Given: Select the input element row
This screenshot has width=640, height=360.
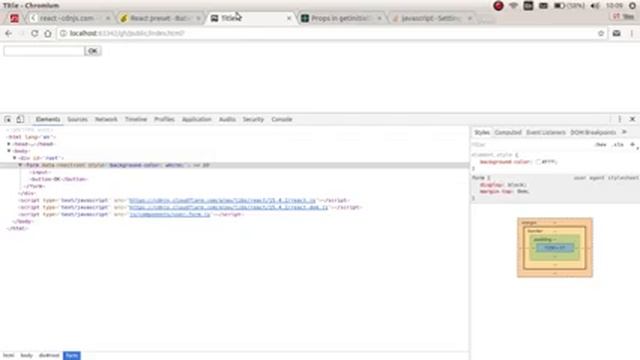Looking at the screenshot, I should coord(40,172).
